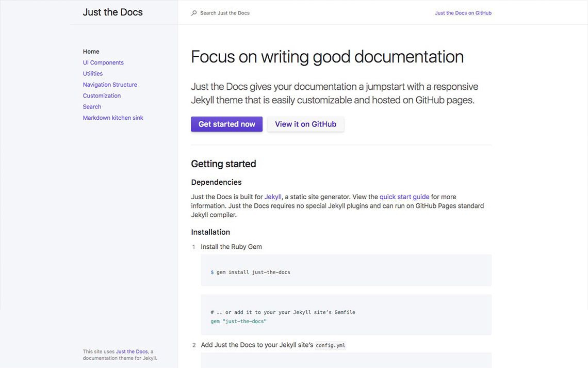
Task: Open the Navigation Structure page
Action: (110, 84)
